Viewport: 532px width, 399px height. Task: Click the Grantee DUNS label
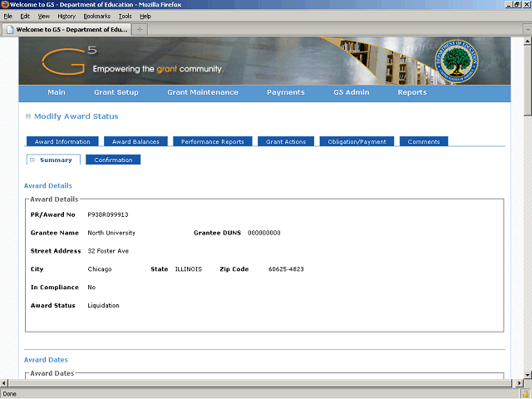tap(217, 233)
